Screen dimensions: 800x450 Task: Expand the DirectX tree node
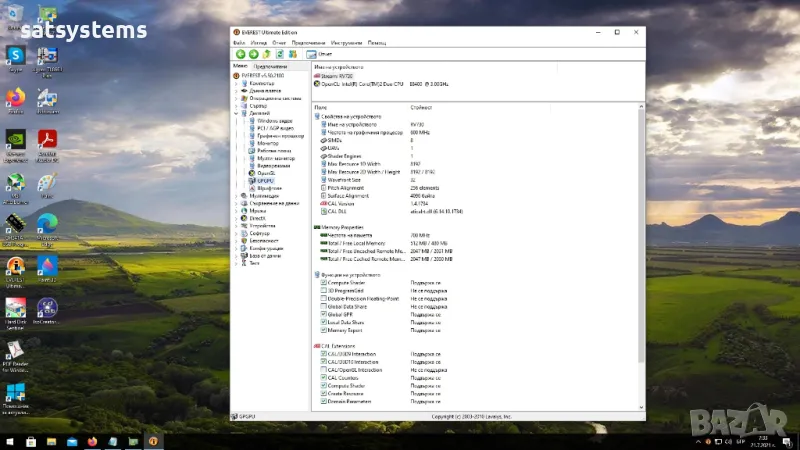click(x=237, y=218)
